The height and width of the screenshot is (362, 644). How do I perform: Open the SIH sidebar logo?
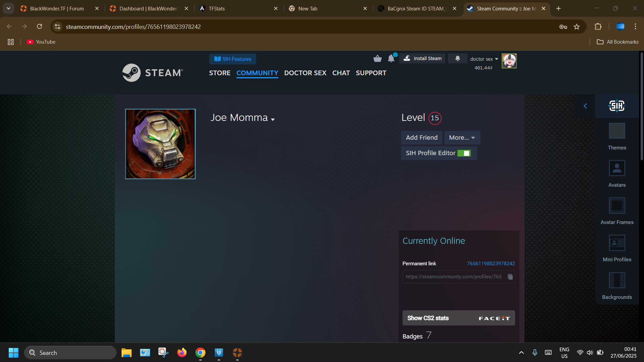(x=617, y=106)
